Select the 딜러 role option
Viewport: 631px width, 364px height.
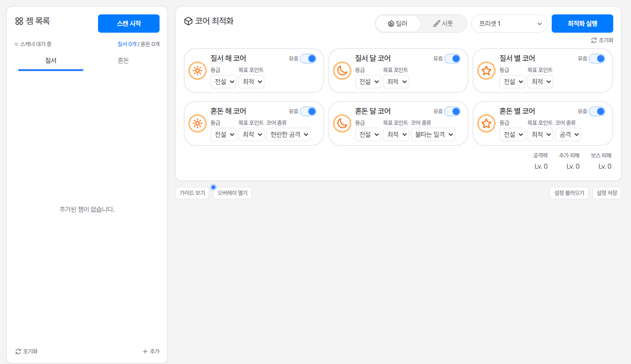398,24
